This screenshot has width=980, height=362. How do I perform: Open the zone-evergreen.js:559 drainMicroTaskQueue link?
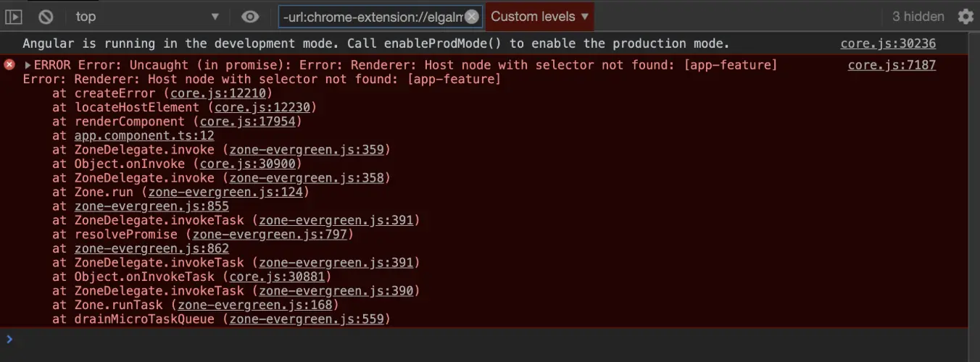pos(307,319)
